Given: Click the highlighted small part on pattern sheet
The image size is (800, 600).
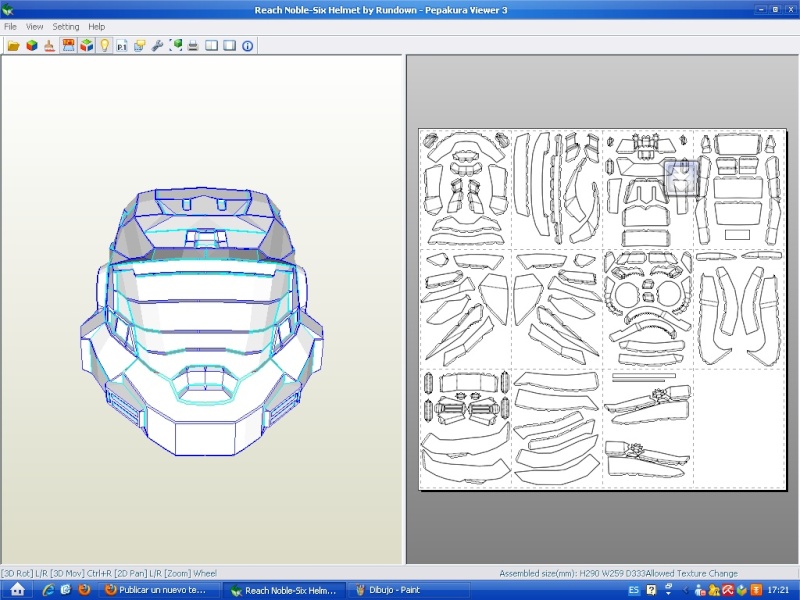Looking at the screenshot, I should (x=682, y=178).
